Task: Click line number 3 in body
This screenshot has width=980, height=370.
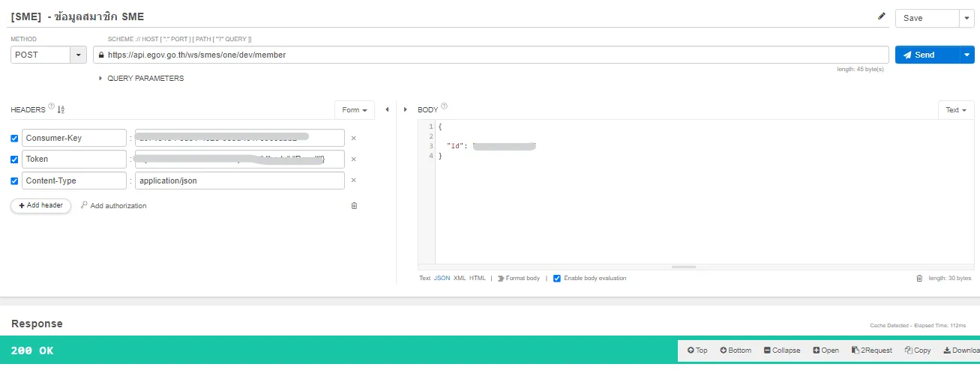Action: (431, 146)
